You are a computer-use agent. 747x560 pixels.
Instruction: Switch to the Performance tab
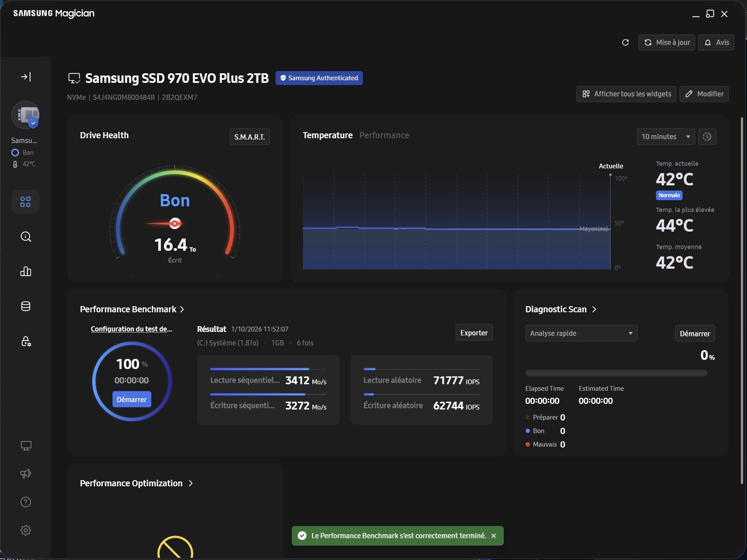point(384,136)
